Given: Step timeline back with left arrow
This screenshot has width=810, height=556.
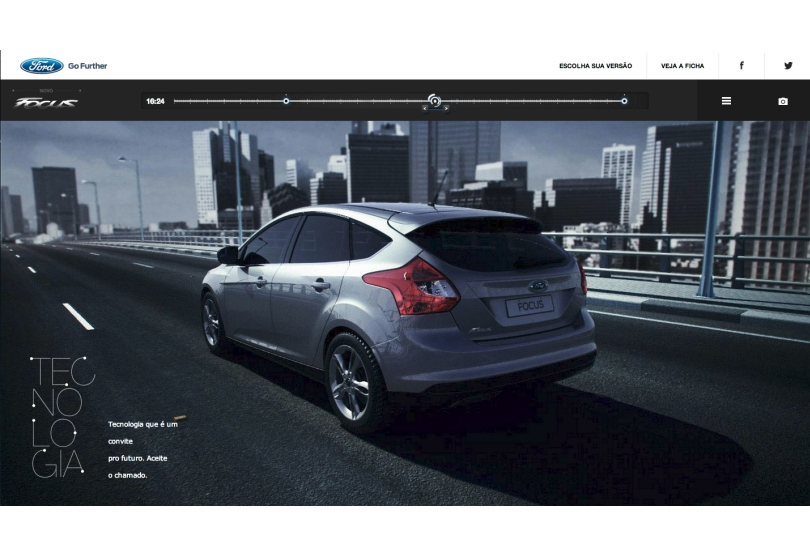Looking at the screenshot, I should point(425,109).
